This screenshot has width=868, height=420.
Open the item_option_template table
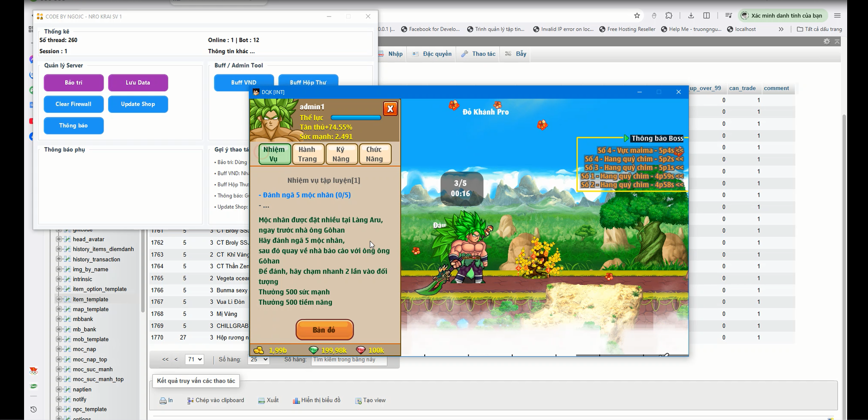pyautogui.click(x=99, y=289)
